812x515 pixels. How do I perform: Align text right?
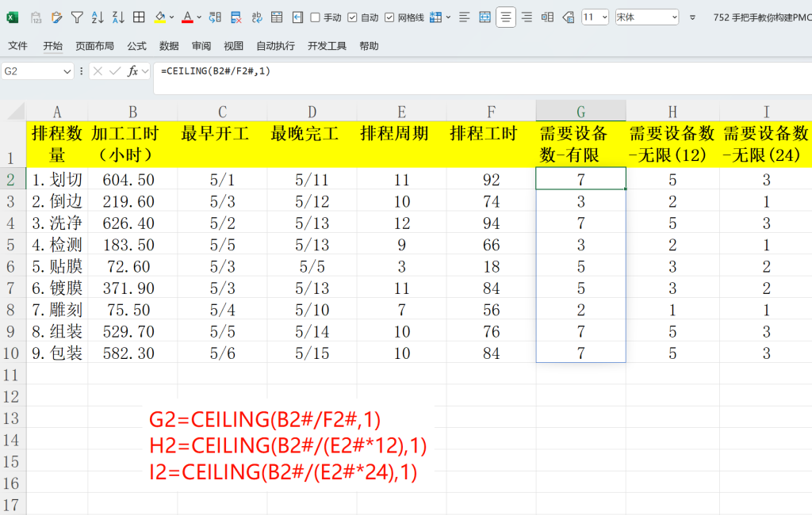click(527, 17)
